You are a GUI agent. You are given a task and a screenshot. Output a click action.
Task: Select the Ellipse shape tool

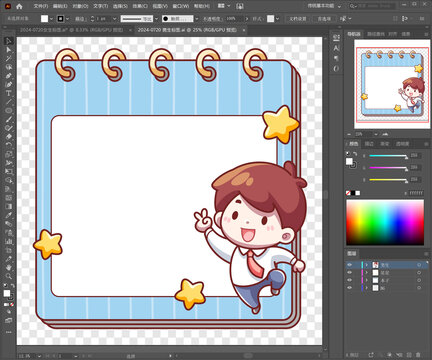click(x=8, y=110)
